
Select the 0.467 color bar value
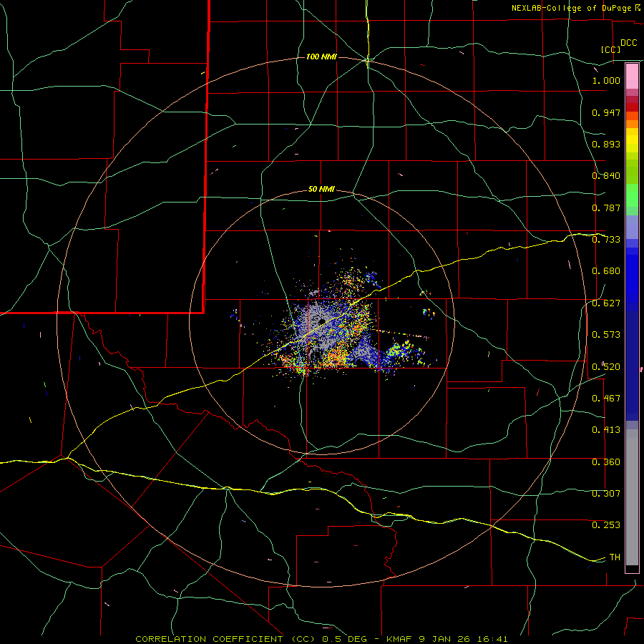coord(606,399)
